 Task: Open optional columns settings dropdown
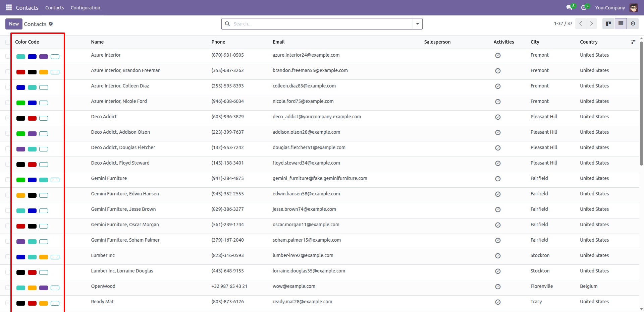(x=633, y=42)
